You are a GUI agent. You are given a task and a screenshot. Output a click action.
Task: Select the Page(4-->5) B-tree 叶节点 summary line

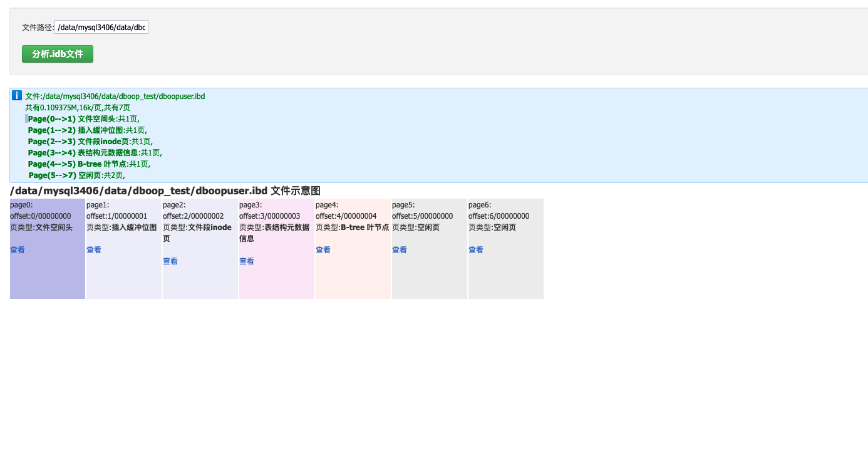89,164
